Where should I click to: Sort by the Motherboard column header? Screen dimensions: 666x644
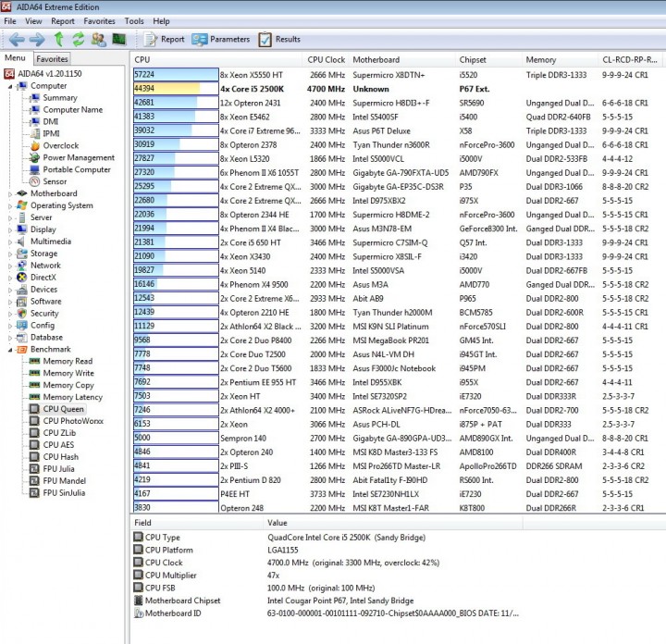point(401,59)
